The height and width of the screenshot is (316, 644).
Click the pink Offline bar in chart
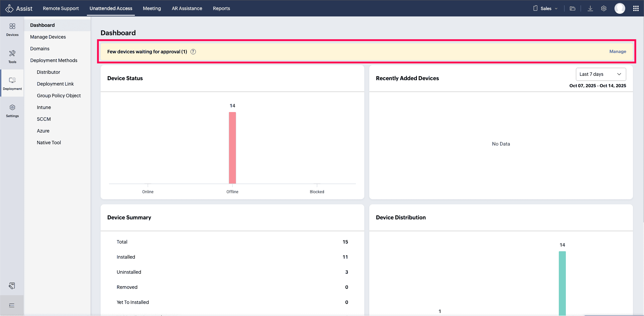[x=232, y=148]
